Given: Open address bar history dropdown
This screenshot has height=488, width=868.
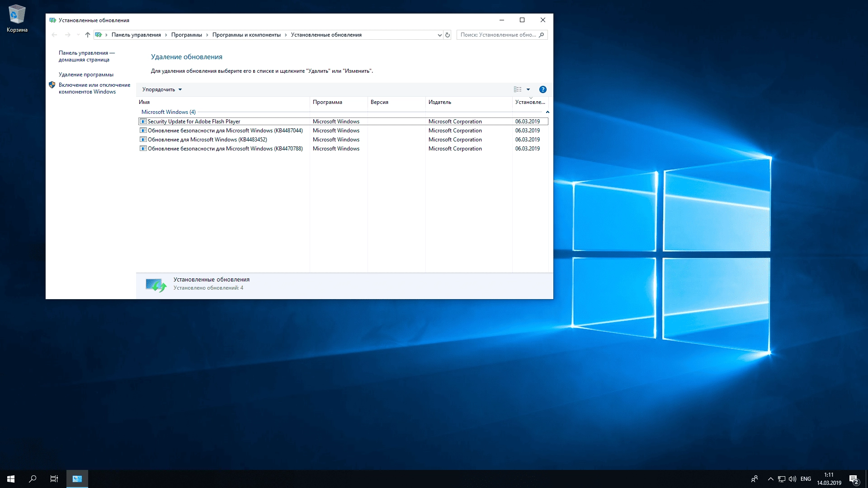Looking at the screenshot, I should (x=439, y=35).
